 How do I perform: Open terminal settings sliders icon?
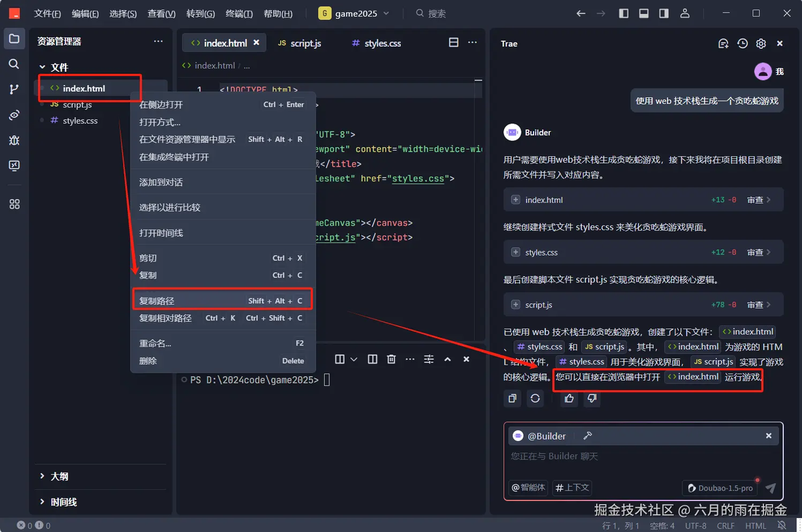[x=428, y=359]
